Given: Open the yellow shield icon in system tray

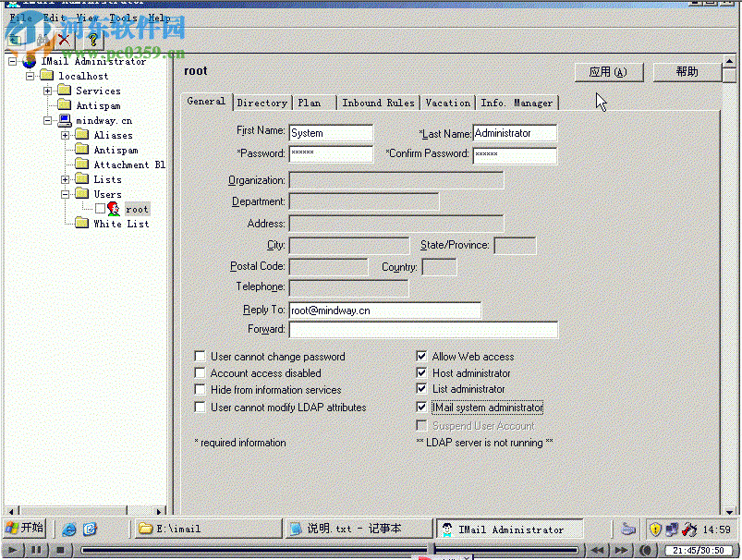Looking at the screenshot, I should pos(655,530).
